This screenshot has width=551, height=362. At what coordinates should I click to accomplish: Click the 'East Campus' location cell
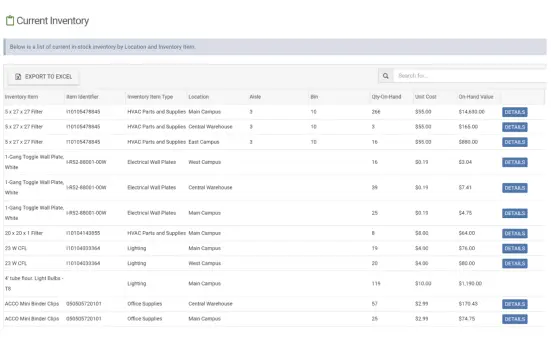click(203, 142)
